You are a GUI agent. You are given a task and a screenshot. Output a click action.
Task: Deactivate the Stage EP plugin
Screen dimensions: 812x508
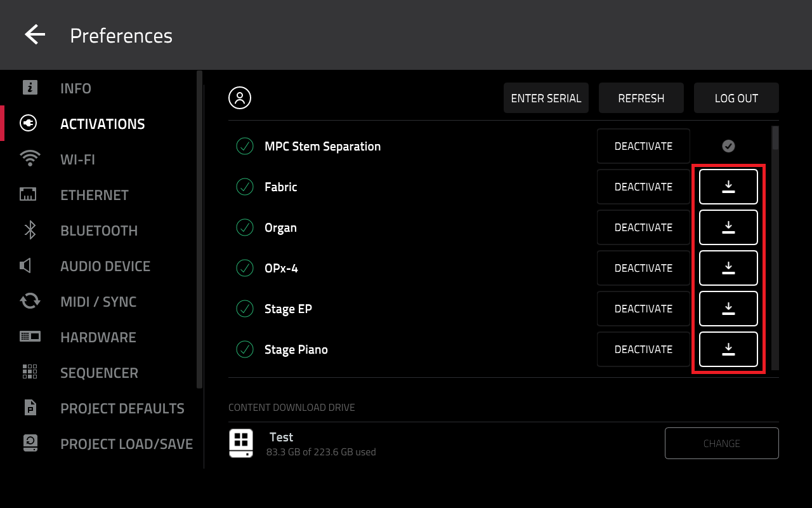(x=643, y=309)
